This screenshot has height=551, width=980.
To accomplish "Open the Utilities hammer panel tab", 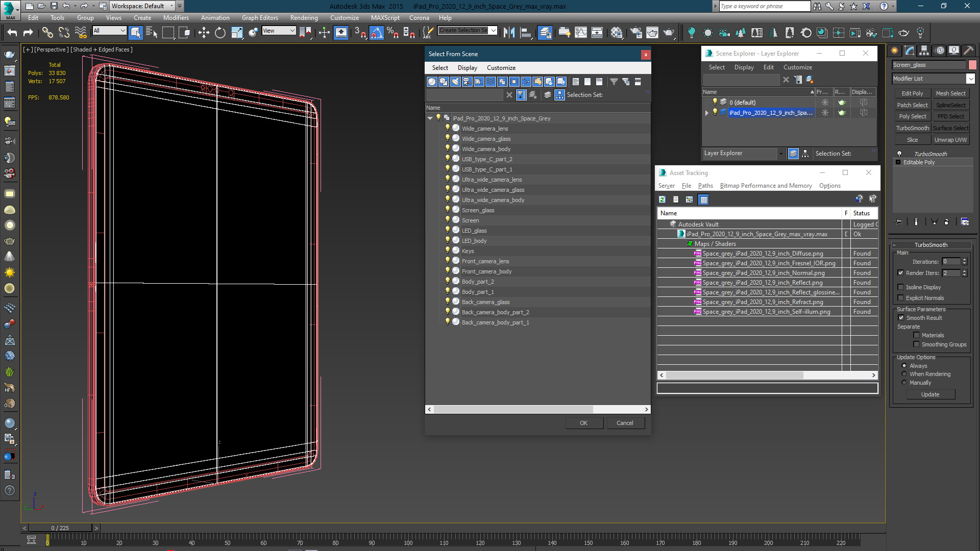I will pos(968,51).
